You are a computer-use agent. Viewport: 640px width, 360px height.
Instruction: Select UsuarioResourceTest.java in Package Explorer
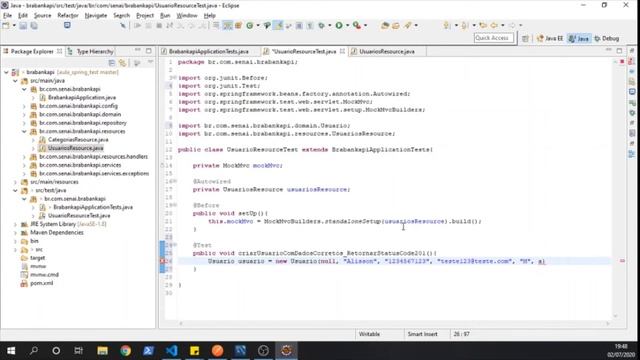click(79, 216)
